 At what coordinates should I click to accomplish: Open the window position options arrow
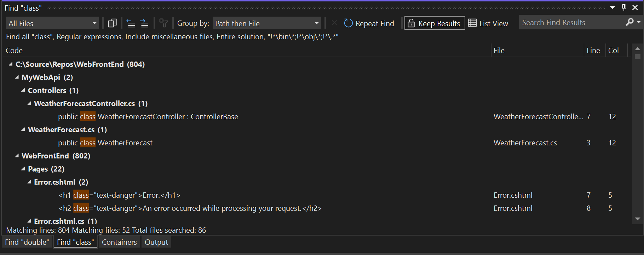[613, 7]
